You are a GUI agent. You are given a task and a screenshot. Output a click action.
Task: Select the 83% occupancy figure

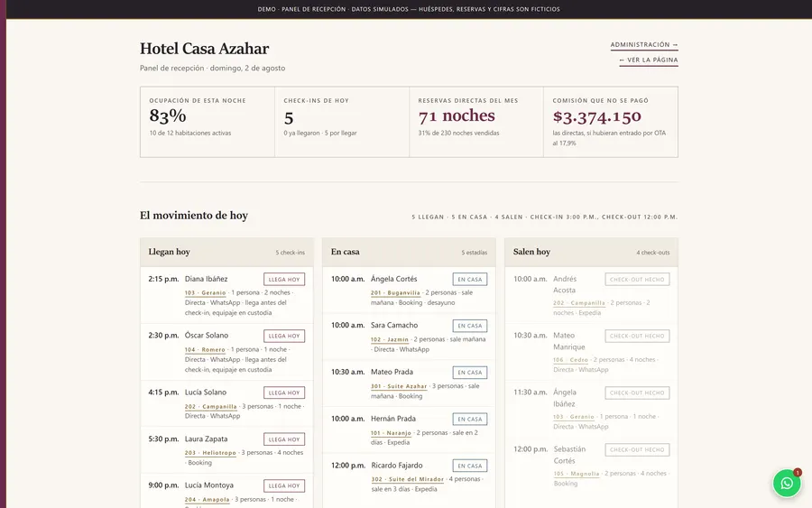point(168,116)
